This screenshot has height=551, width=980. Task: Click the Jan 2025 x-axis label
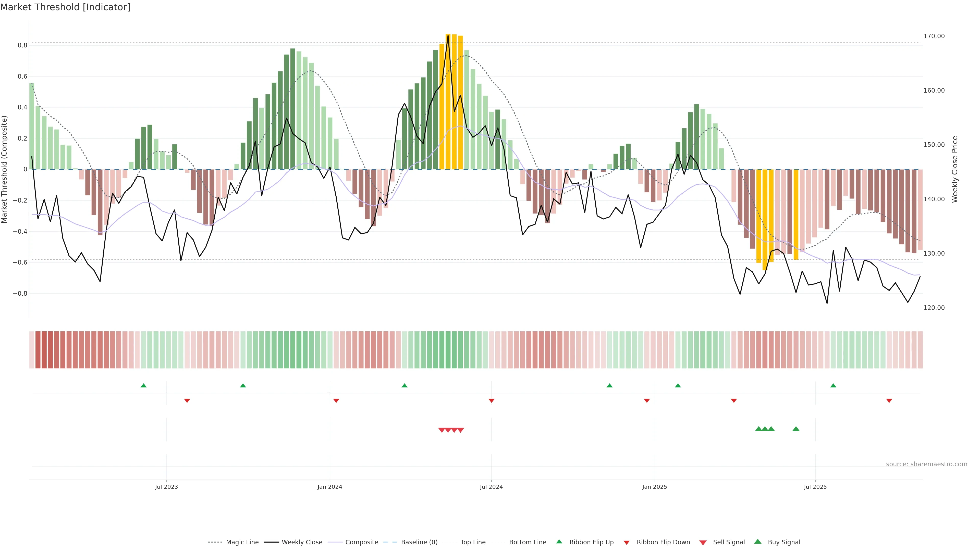(x=654, y=487)
